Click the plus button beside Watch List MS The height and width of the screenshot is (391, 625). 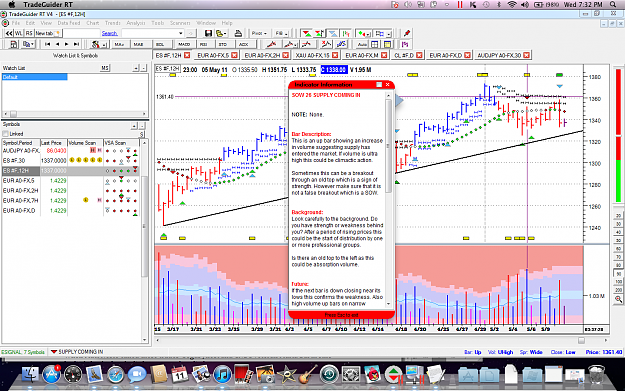[x=136, y=68]
